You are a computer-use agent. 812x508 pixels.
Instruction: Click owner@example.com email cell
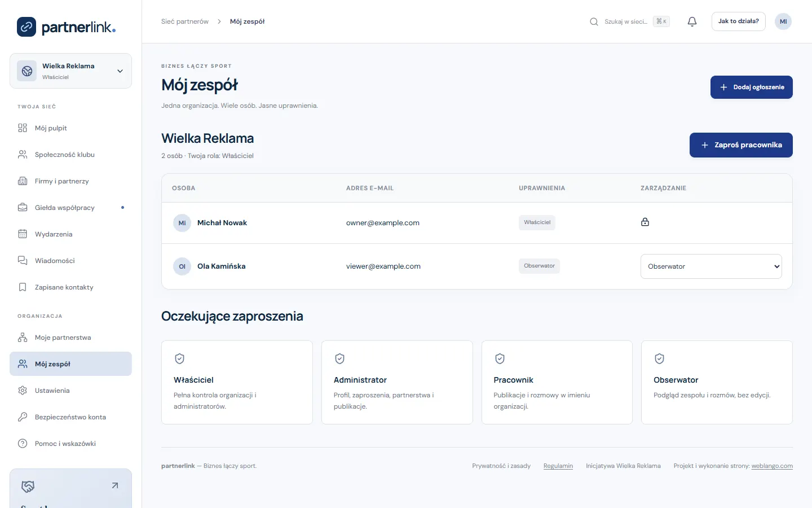[383, 223]
